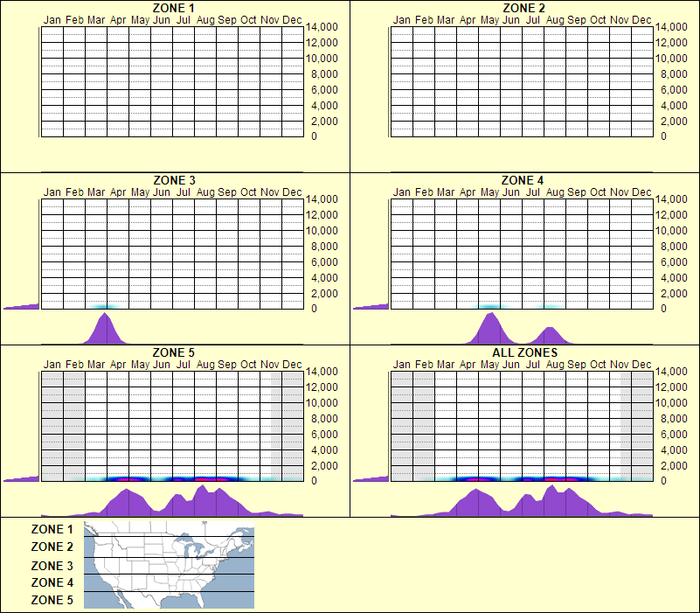Click the Apr label on ZONE 5 chart
Screen dimensions: 700x613
click(118, 365)
